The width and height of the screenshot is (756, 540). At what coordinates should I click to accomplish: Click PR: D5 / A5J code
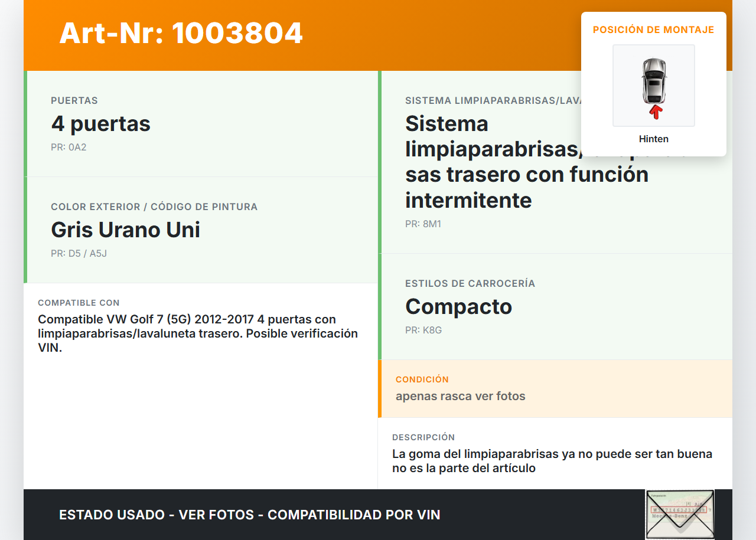tap(79, 253)
